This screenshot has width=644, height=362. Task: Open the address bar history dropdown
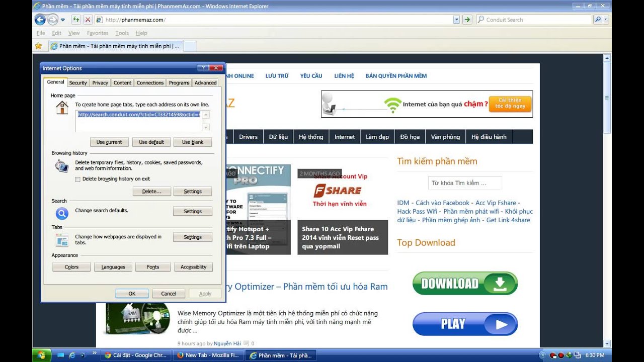pyautogui.click(x=456, y=20)
